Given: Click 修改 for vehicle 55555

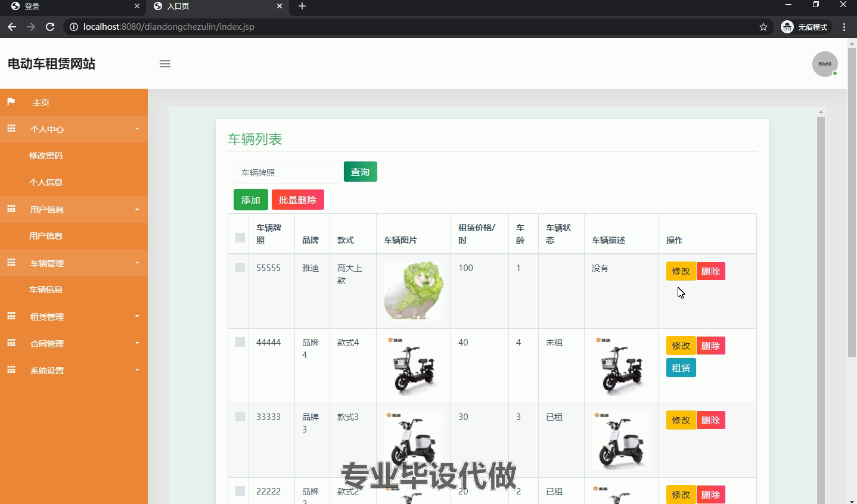Looking at the screenshot, I should click(x=681, y=271).
